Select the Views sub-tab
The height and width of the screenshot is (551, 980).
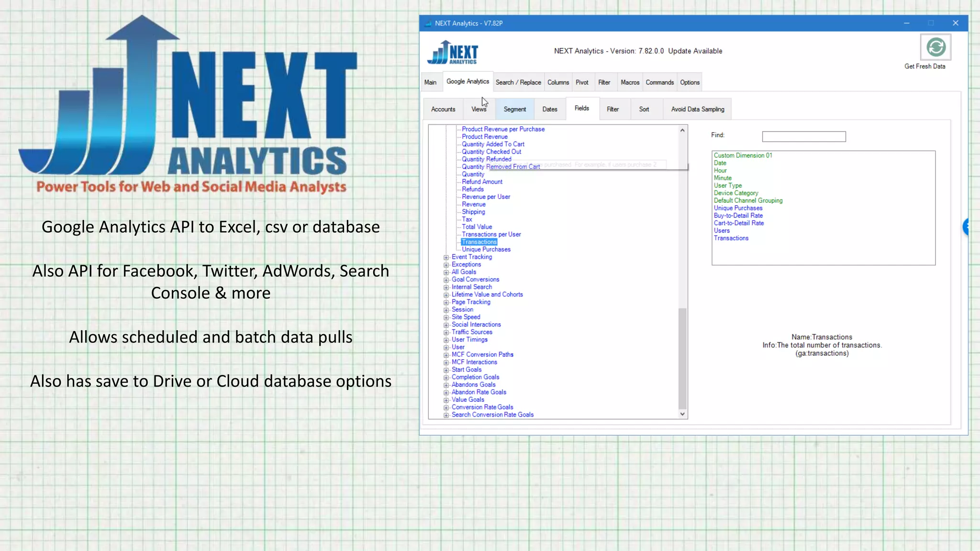pyautogui.click(x=479, y=109)
